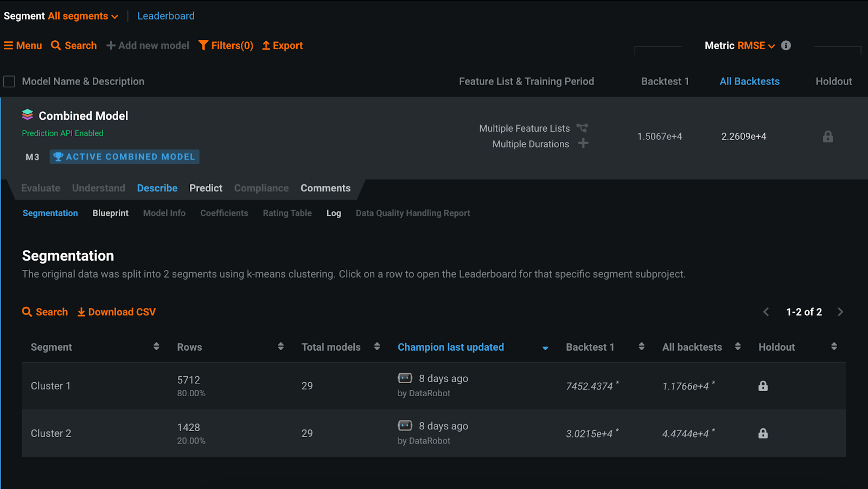Click Cluster 1 champion robot icon
The height and width of the screenshot is (489, 868).
405,378
